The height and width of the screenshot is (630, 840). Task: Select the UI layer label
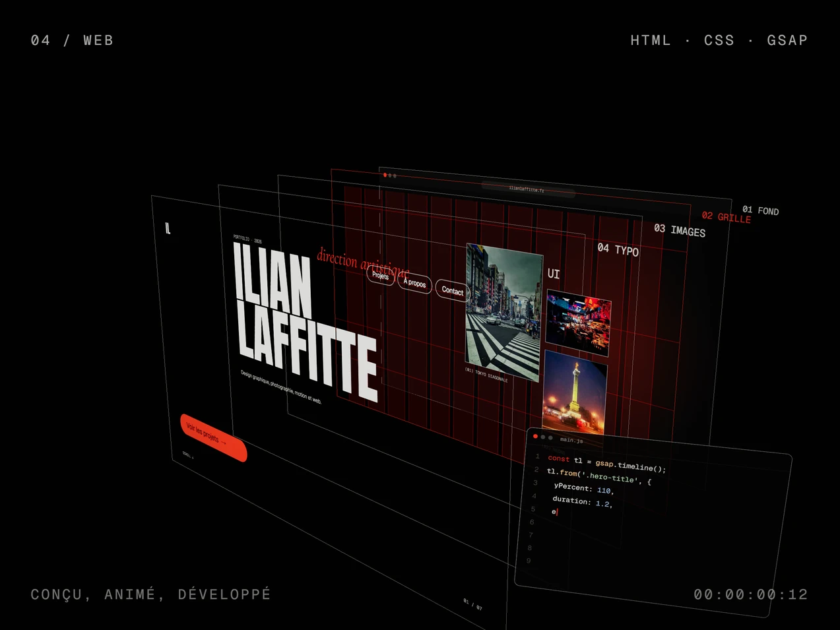point(554,274)
